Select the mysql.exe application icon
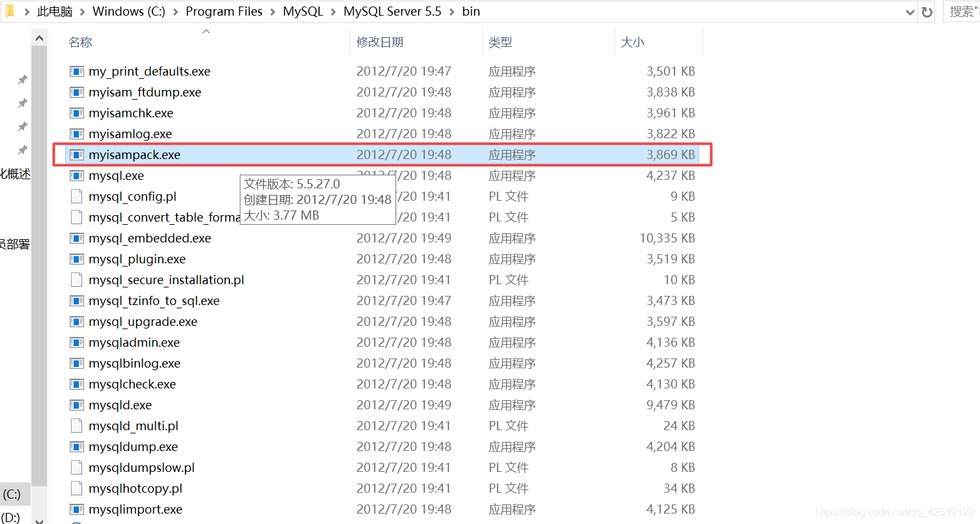Image resolution: width=980 pixels, height=524 pixels. click(x=77, y=176)
